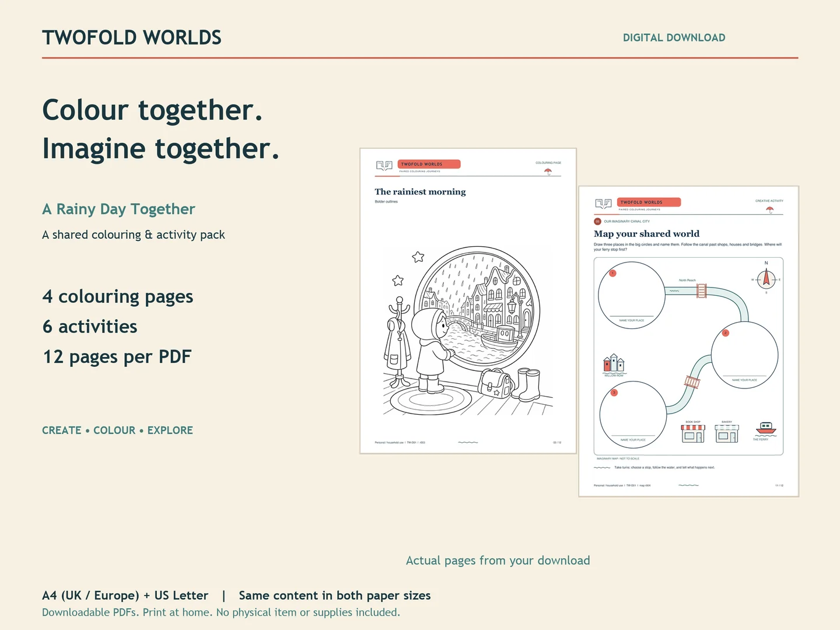
Task: Click the DIGITAL DOWNLOAD label
Action: click(x=674, y=38)
